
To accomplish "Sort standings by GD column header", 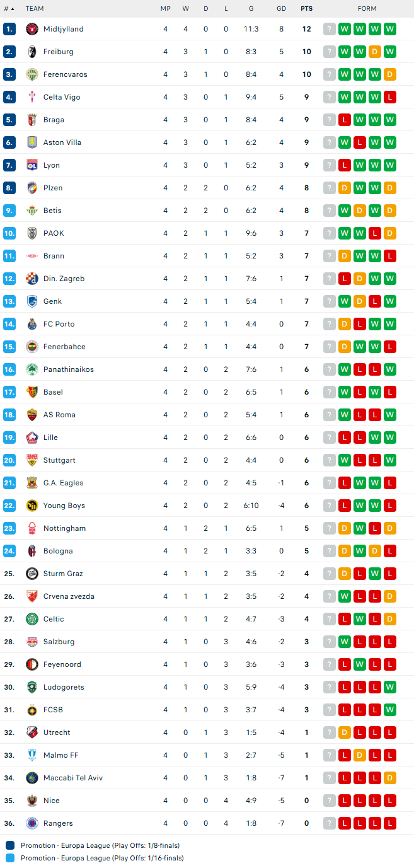I will pos(281,9).
